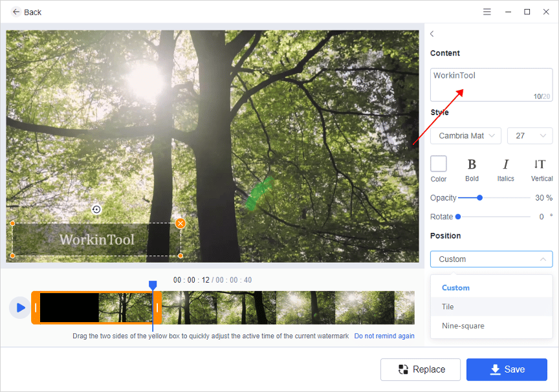Image resolution: width=559 pixels, height=392 pixels.
Task: Collapse the Custom position dropdown
Action: click(x=491, y=259)
